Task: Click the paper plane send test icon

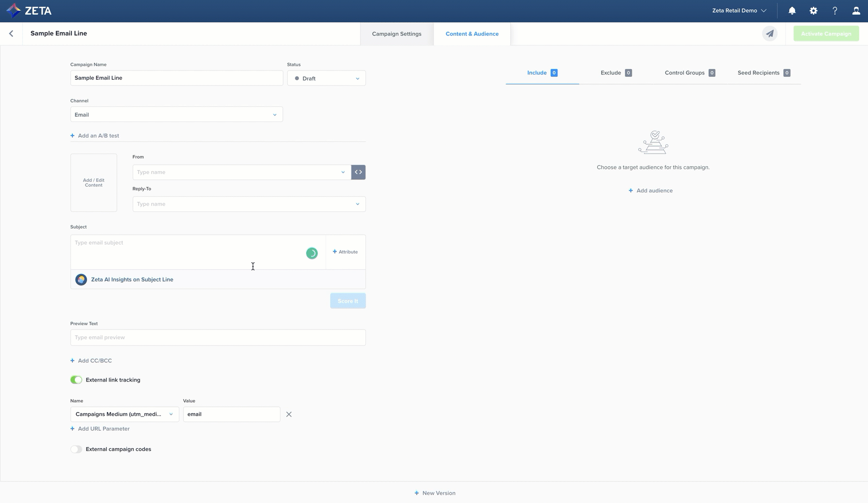Action: 769,34
